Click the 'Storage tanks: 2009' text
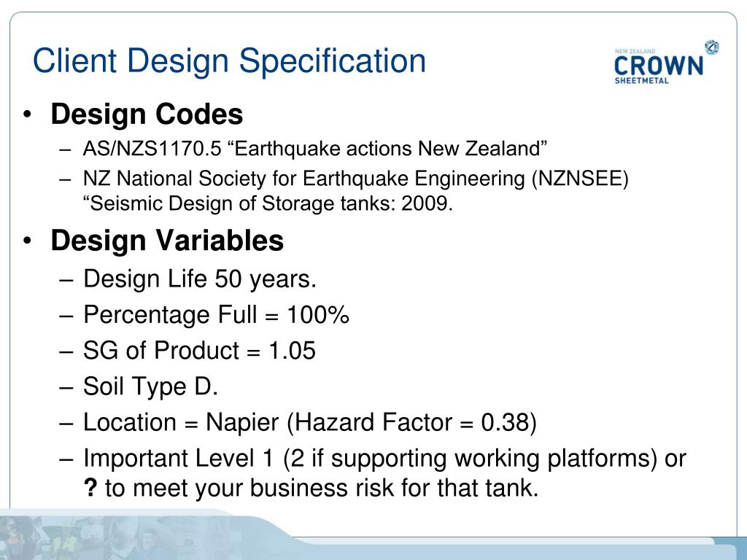This screenshot has width=747, height=560. coord(357,203)
